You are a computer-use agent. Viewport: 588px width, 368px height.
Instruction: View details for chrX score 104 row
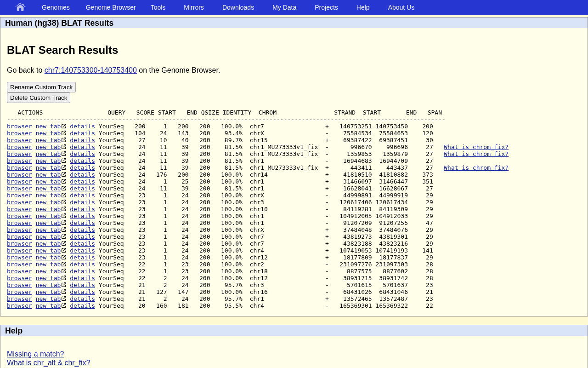(x=82, y=133)
